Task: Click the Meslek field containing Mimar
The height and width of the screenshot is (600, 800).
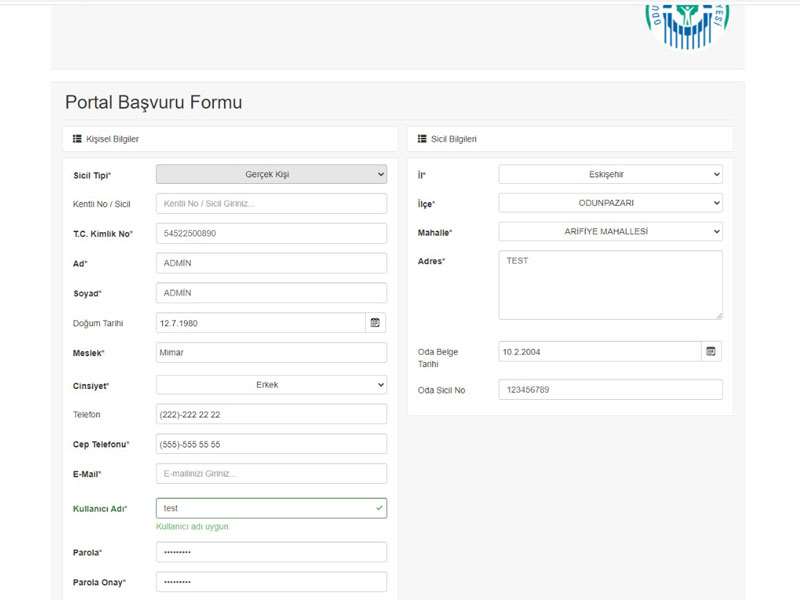Action: tap(271, 353)
